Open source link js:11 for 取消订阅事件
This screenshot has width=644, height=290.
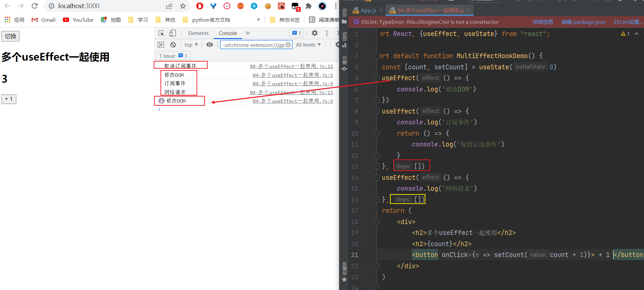291,66
